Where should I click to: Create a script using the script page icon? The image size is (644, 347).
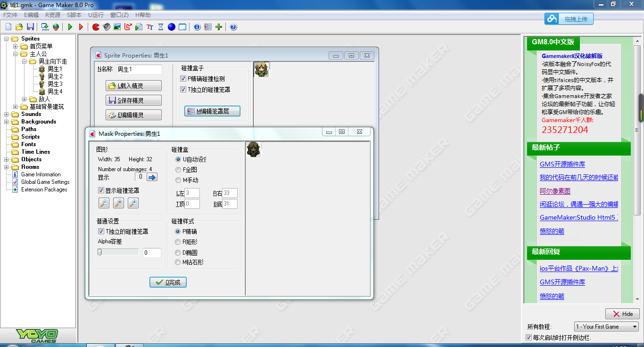pos(139,27)
